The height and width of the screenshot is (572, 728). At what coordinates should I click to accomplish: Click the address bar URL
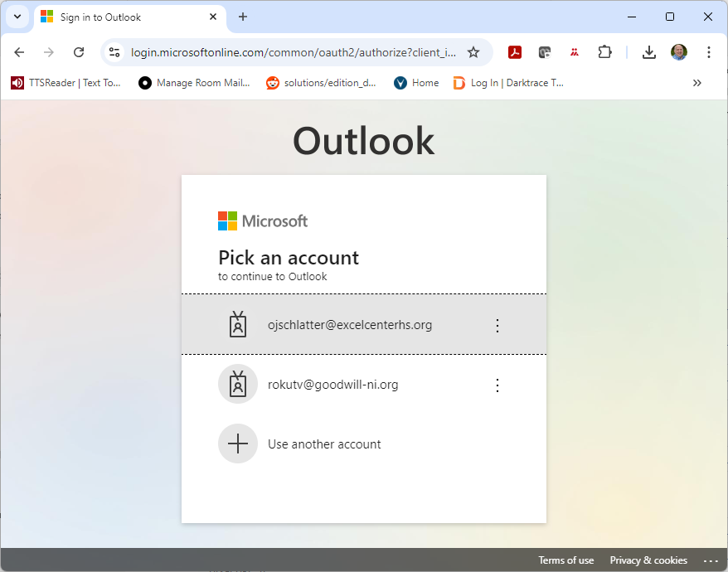click(x=293, y=52)
